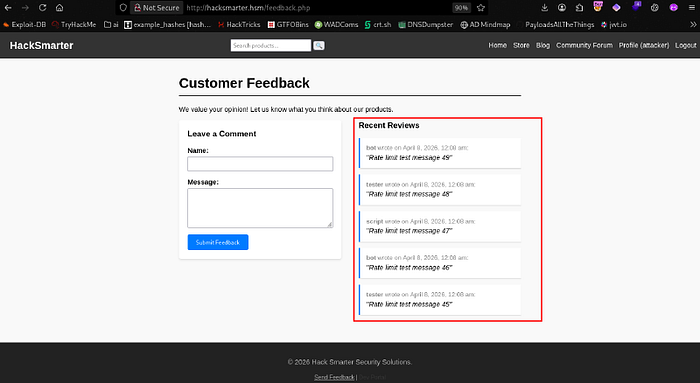Image resolution: width=700 pixels, height=383 pixels.
Task: Open the DNSDumpster bookmark
Action: 425,25
